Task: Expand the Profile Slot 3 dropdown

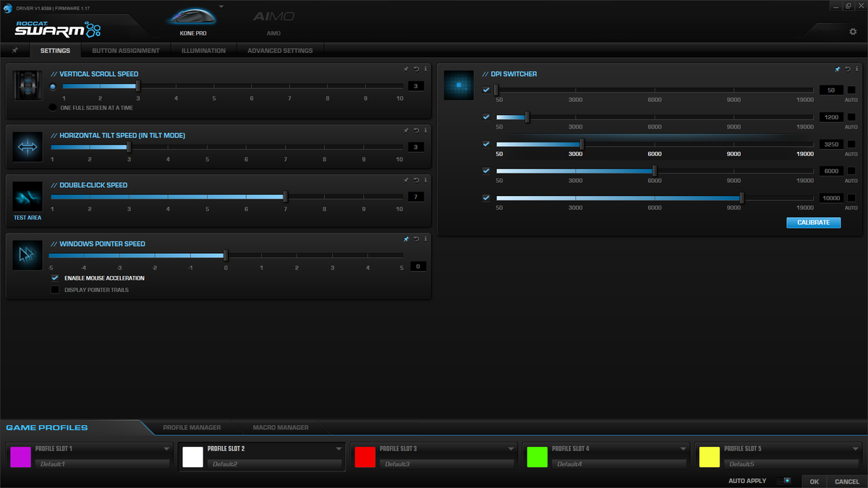Action: pyautogui.click(x=511, y=449)
